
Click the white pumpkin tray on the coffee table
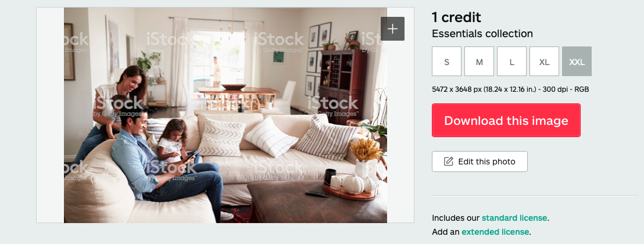350,186
